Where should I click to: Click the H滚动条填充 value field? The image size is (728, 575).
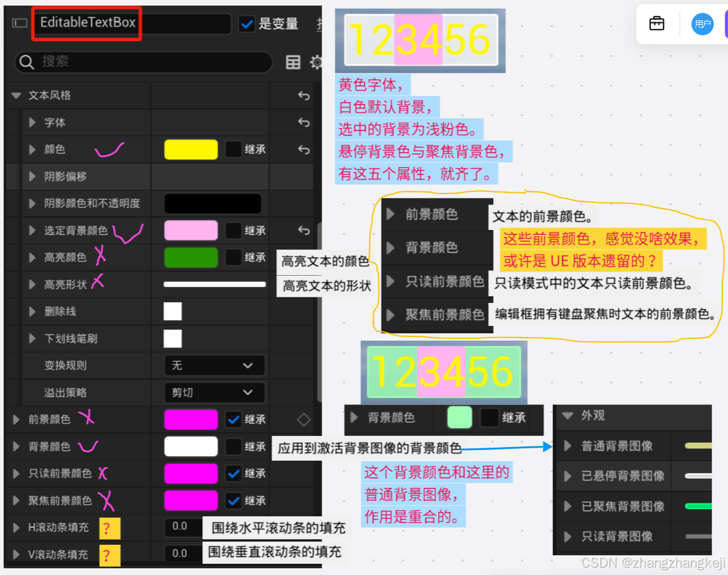(x=181, y=527)
